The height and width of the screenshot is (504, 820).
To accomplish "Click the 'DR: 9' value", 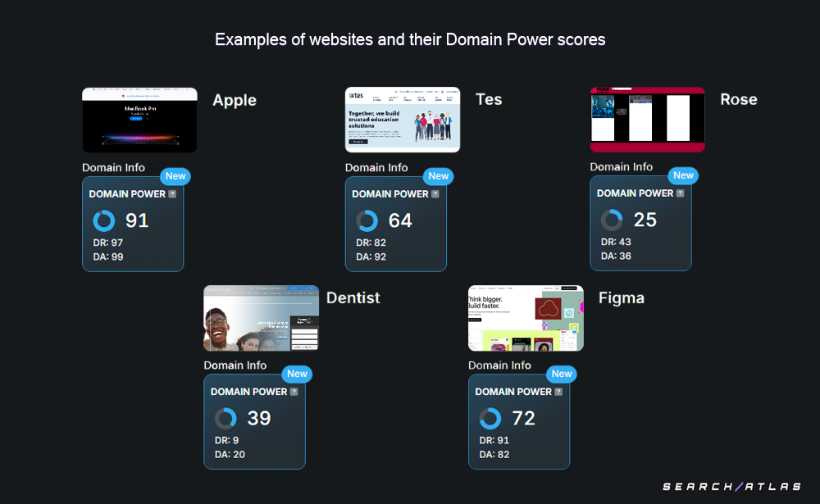I will point(227,440).
